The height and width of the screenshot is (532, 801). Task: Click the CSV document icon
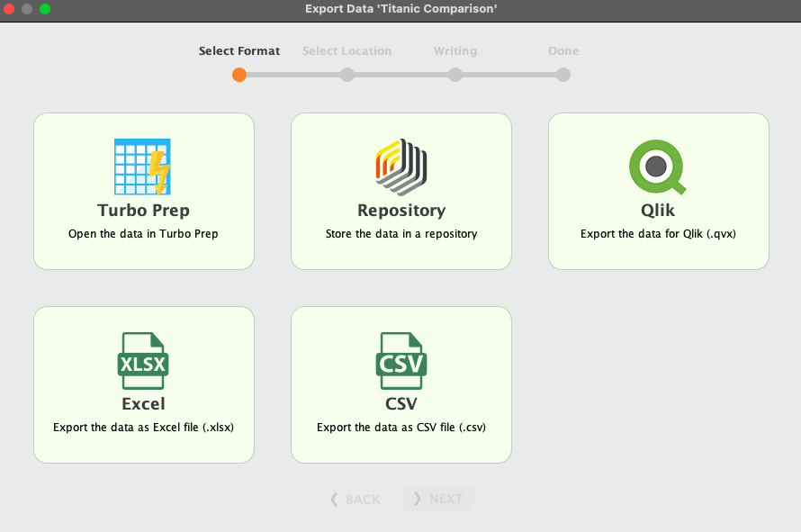coord(401,359)
